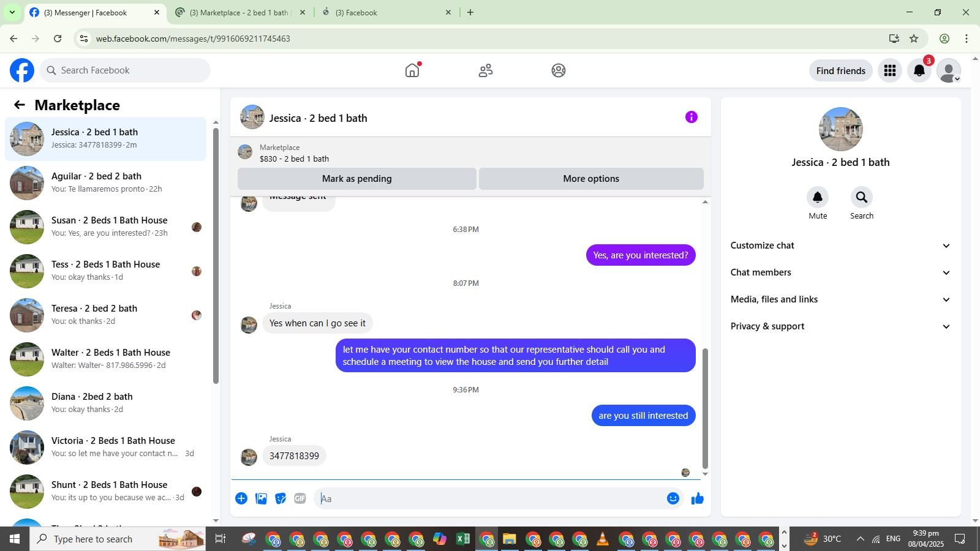Reload the page in the browser
Viewport: 980px width, 551px height.
58,39
